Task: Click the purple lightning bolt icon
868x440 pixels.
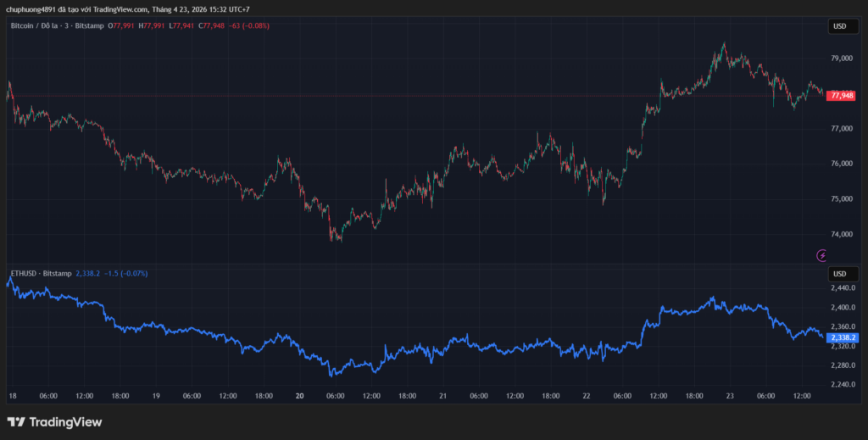Action: 821,254
